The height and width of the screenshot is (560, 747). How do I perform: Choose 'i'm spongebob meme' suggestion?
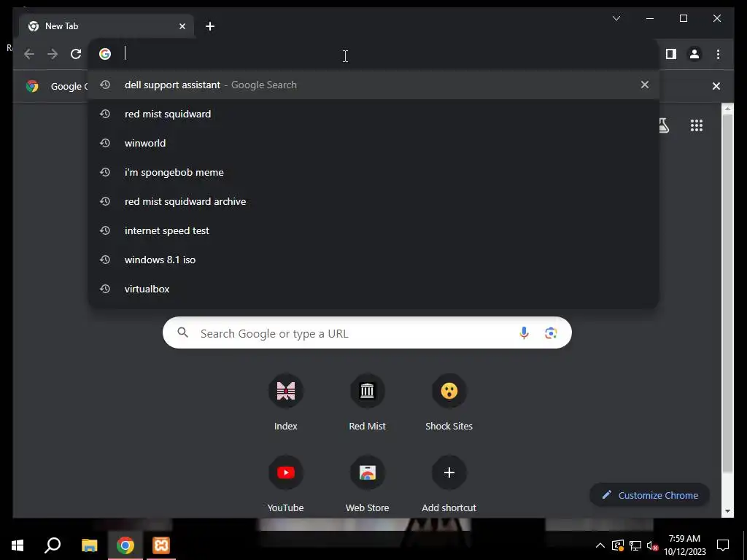point(373,172)
